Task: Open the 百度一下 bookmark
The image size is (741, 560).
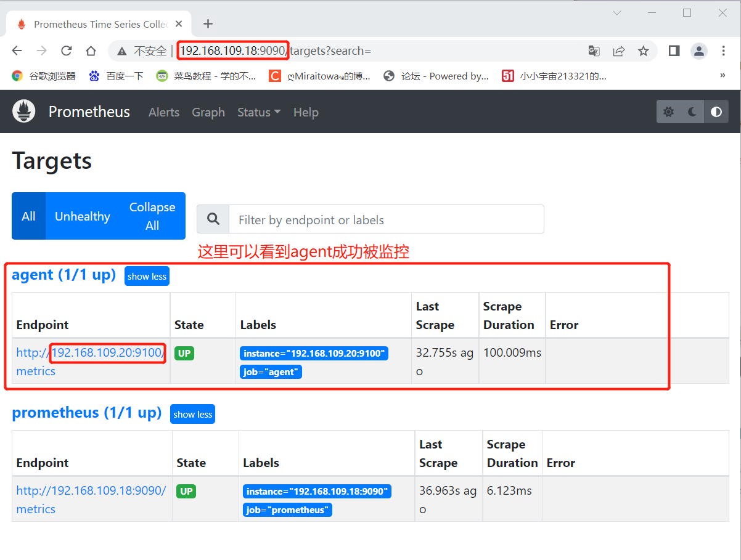Action: [116, 76]
